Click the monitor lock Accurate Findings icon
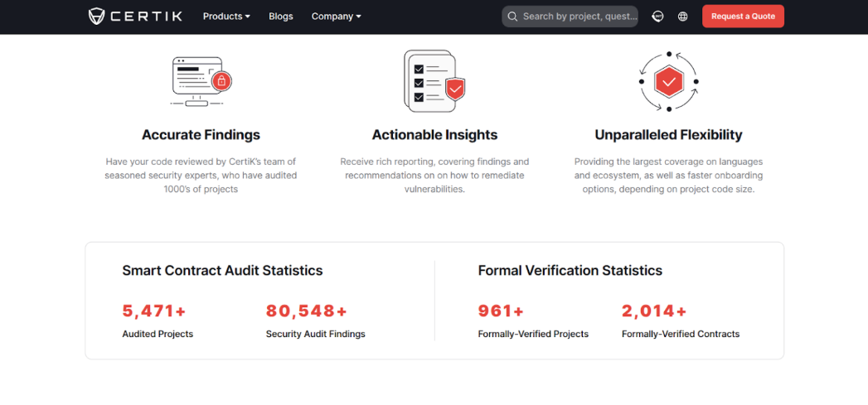Viewport: 868px width, 405px height. click(201, 81)
